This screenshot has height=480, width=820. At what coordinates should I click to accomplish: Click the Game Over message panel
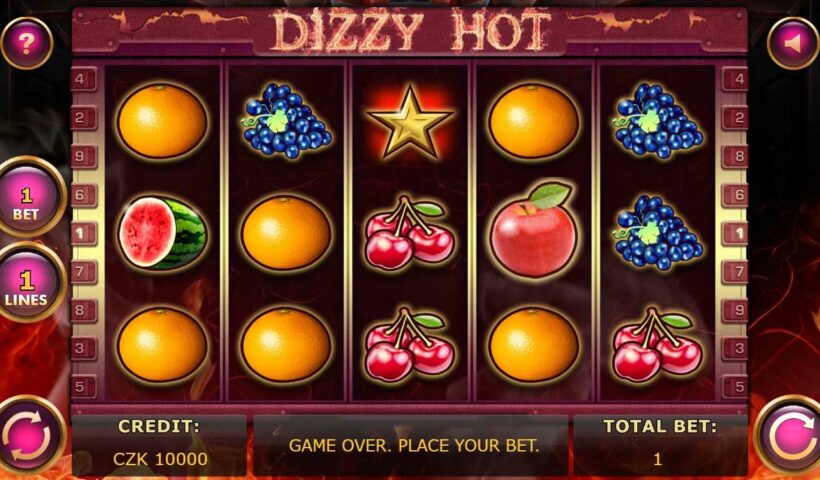411,444
